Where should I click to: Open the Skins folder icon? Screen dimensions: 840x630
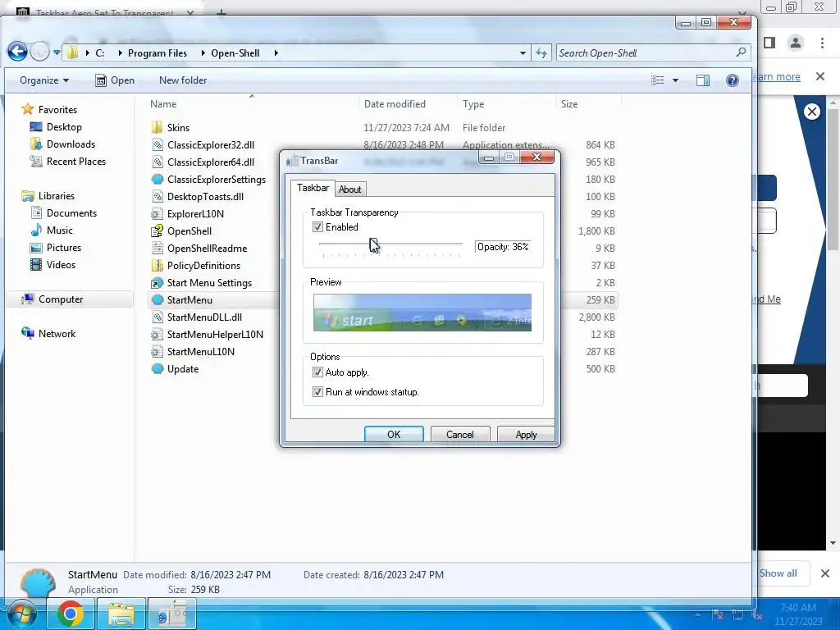[x=157, y=127]
